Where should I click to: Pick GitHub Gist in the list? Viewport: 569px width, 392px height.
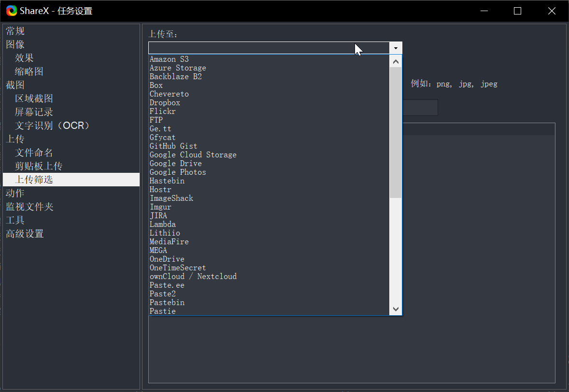(269, 146)
